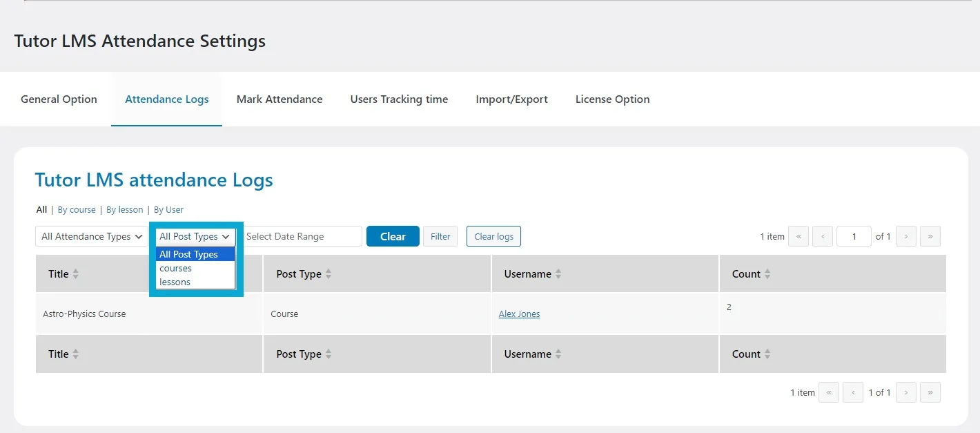980x433 pixels.
Task: Choose All Post Types in the open dropdown
Action: coord(188,254)
